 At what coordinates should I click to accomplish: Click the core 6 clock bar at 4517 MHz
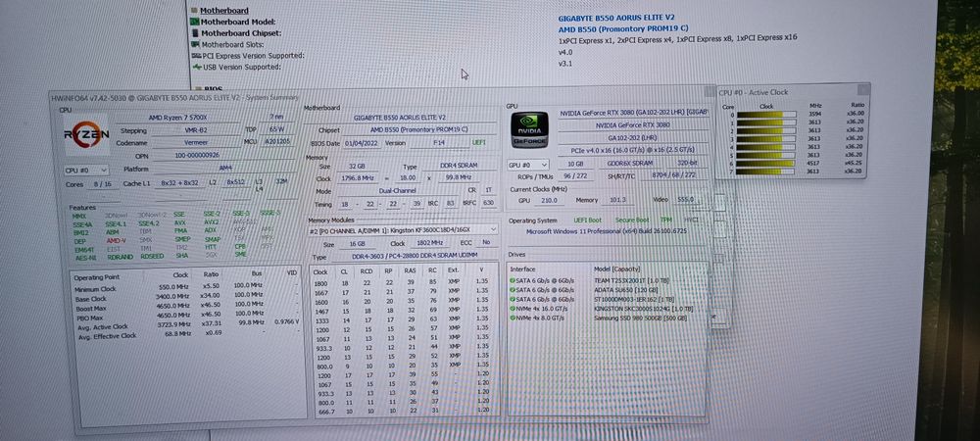pos(765,163)
